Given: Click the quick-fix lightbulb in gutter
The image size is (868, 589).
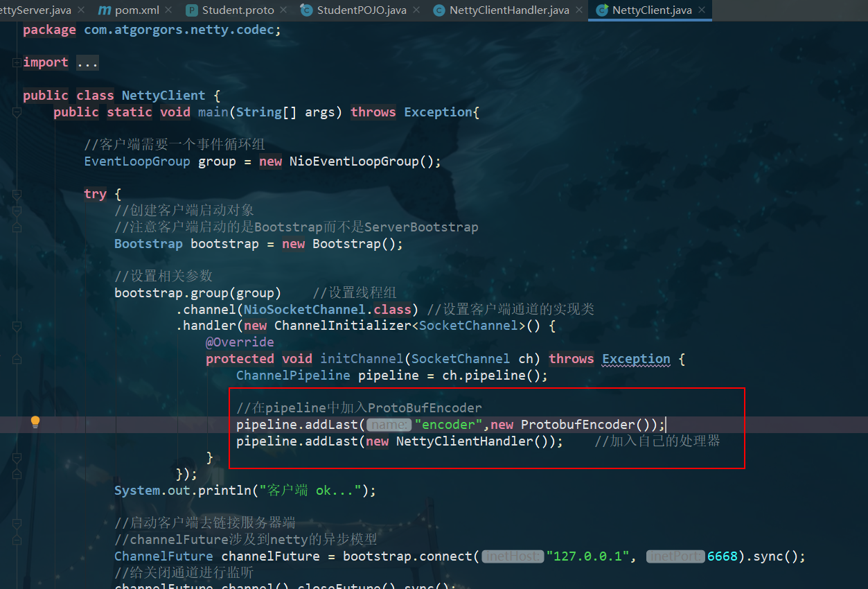Looking at the screenshot, I should click(35, 422).
